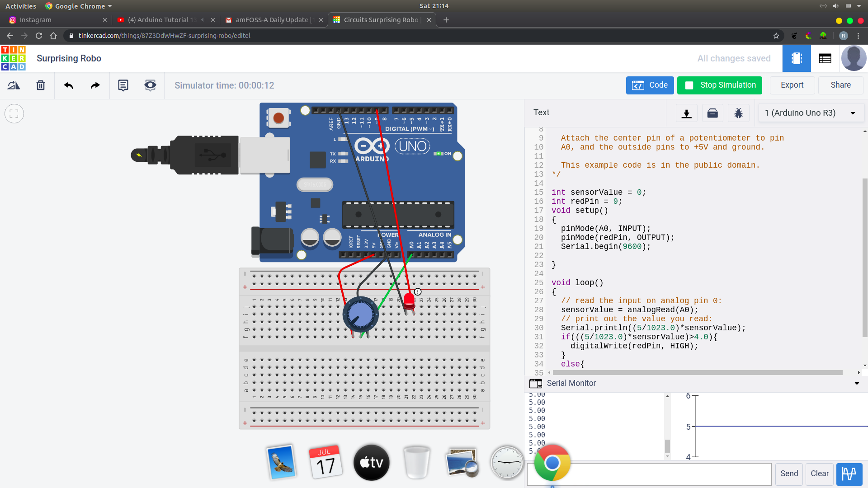Click code line 'int redPin = 9;'

point(587,202)
